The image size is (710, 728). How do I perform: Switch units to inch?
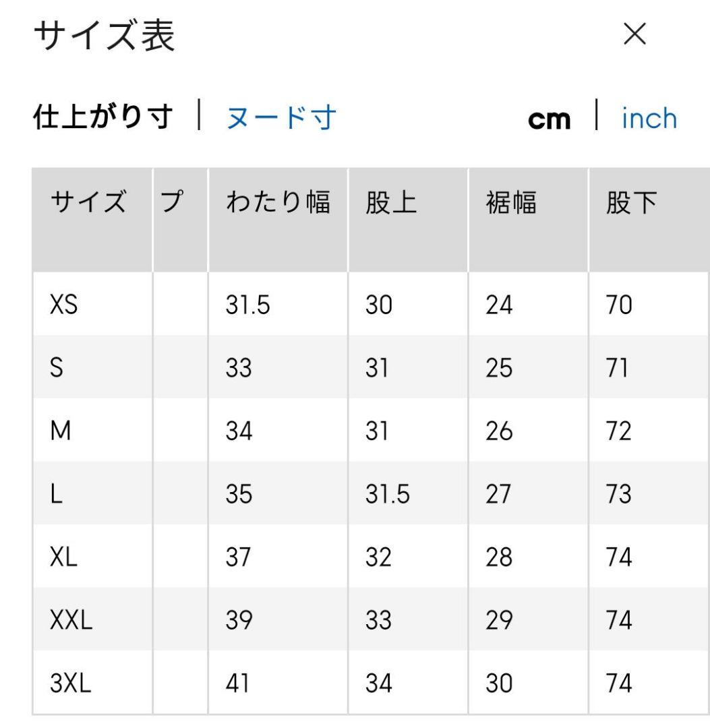[649, 119]
